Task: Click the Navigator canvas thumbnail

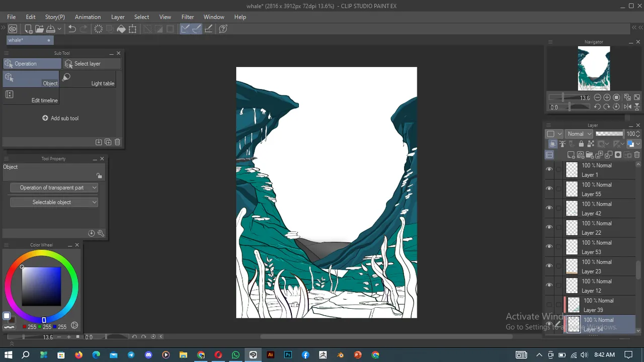Action: [x=594, y=68]
